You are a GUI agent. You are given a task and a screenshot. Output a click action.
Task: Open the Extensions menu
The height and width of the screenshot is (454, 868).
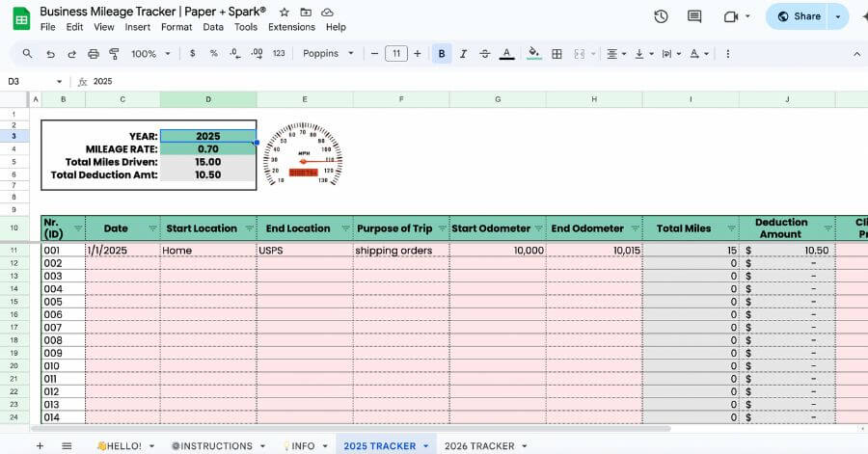click(x=291, y=27)
